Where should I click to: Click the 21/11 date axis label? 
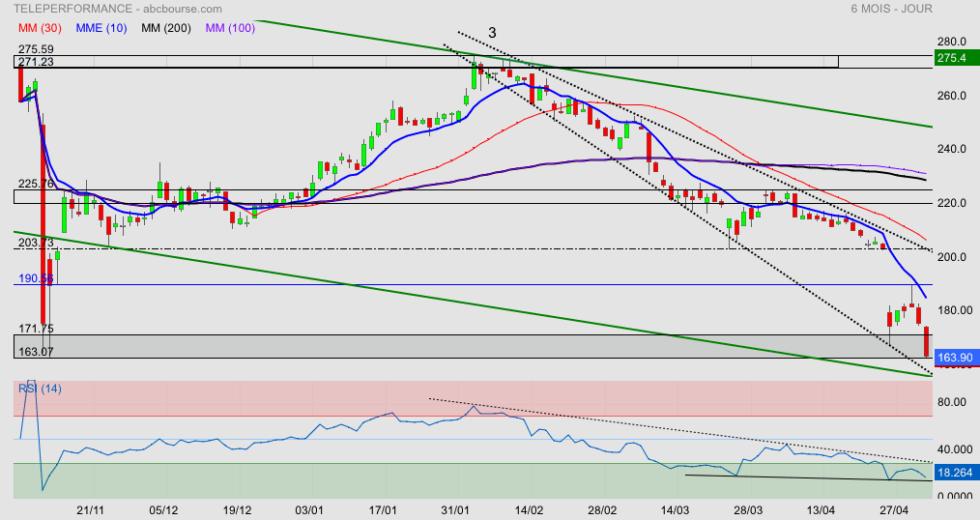(90, 510)
